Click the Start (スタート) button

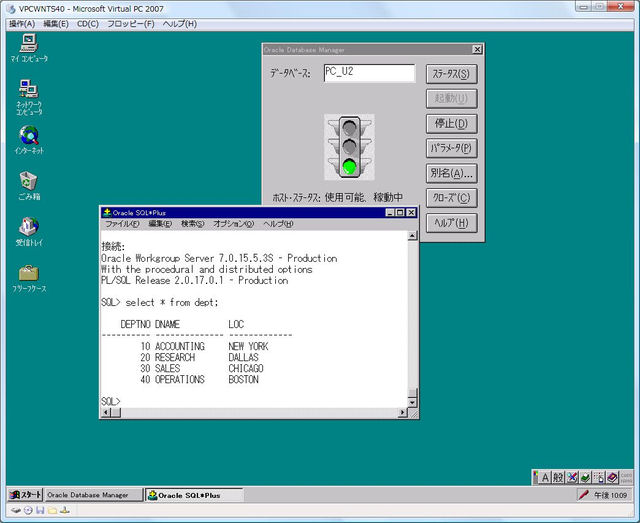(25, 495)
